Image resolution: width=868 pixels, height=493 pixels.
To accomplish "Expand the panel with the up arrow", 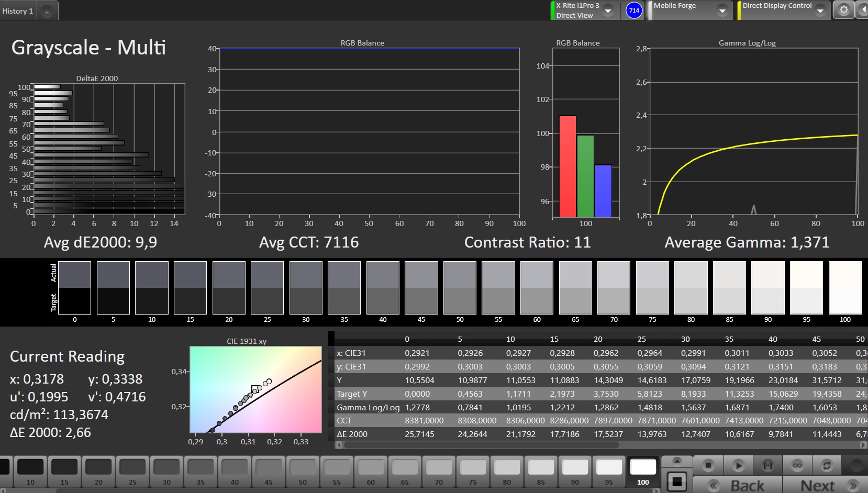I will [677, 461].
